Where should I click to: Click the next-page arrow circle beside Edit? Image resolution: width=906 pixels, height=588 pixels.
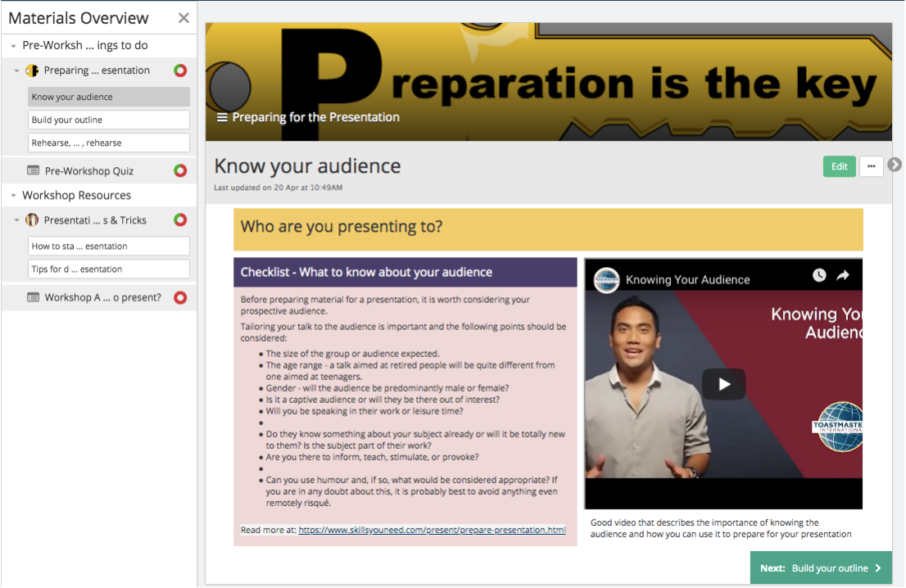click(895, 165)
